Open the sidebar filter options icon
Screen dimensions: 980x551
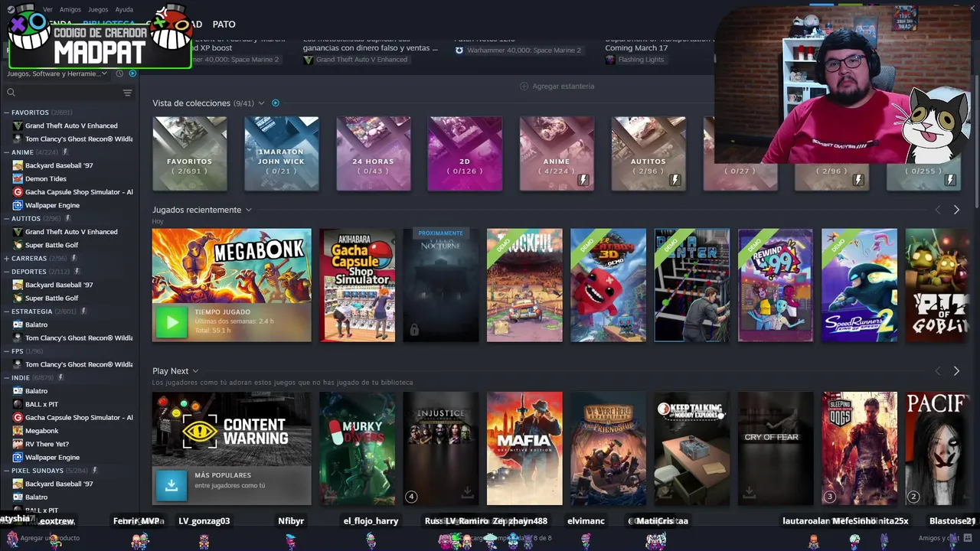tap(127, 93)
